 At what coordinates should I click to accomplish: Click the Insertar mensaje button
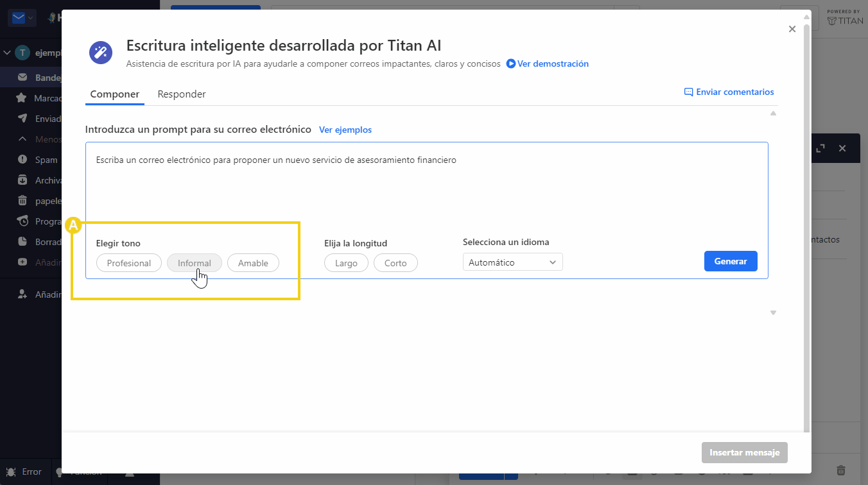pyautogui.click(x=745, y=452)
